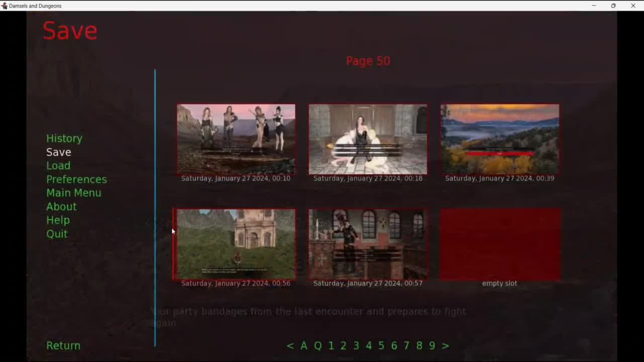The width and height of the screenshot is (644, 362).
Task: Open the About page
Action: tap(61, 207)
